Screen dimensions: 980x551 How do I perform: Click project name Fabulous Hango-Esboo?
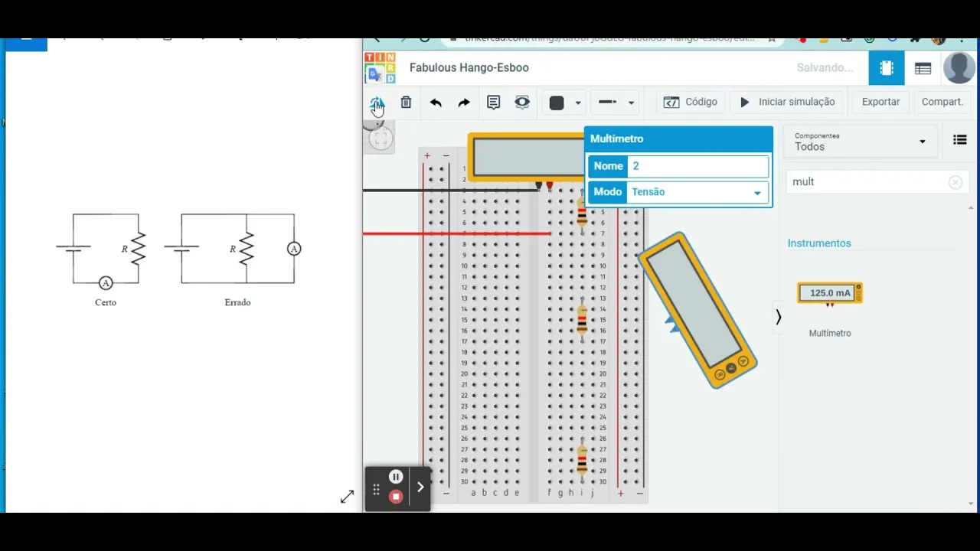(469, 67)
